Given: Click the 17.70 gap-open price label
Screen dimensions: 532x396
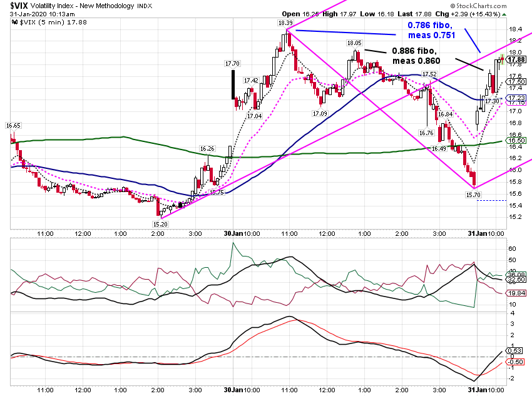Looking at the screenshot, I should (x=232, y=63).
